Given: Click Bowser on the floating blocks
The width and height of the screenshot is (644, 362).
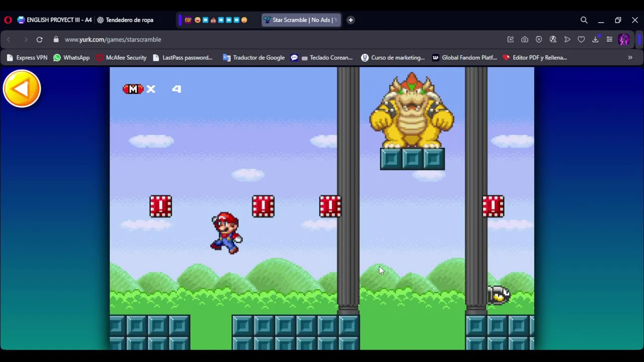Looking at the screenshot, I should click(x=412, y=111).
